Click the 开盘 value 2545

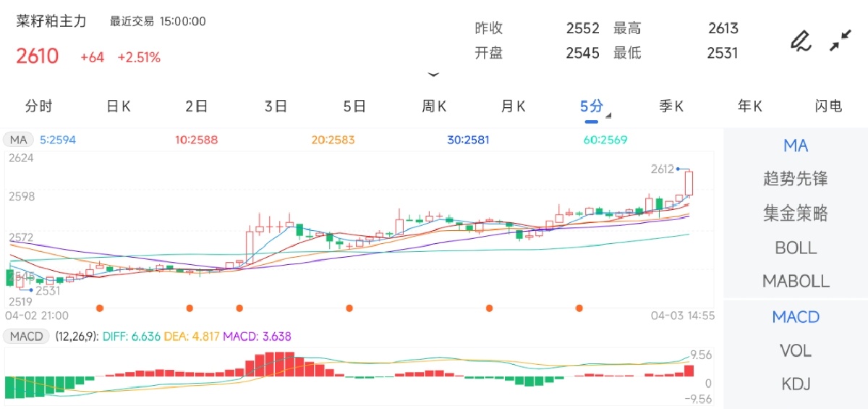click(x=583, y=53)
